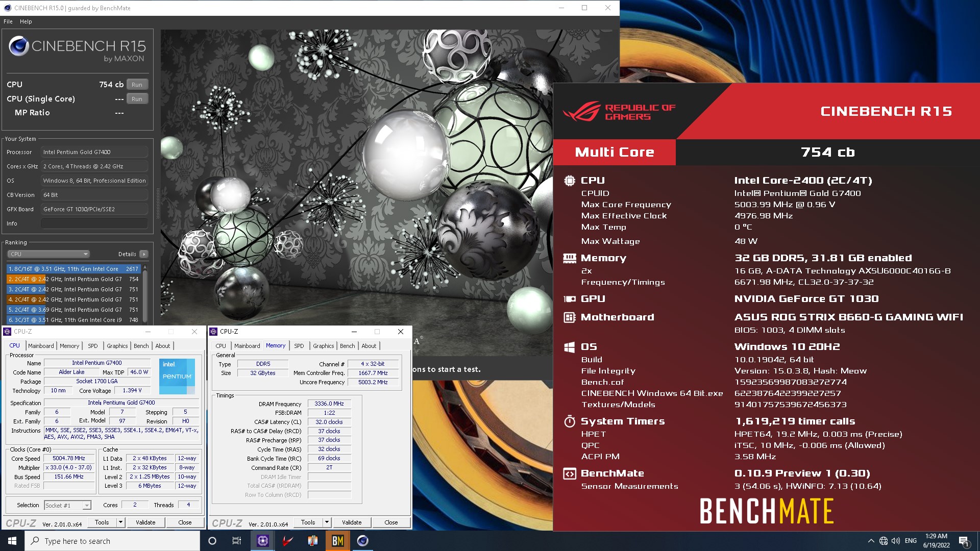
Task: Click the Intel Pentium badge in CPU-Z
Action: pyautogui.click(x=177, y=377)
